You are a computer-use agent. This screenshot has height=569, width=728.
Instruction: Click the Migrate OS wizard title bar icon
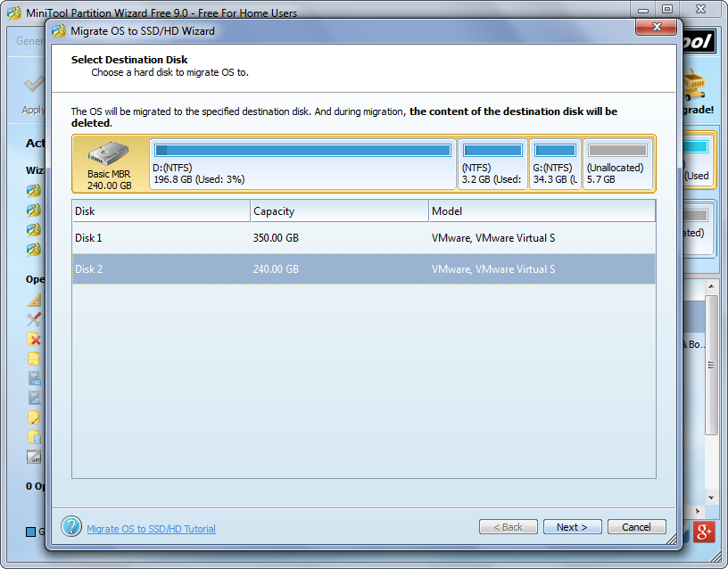point(59,31)
